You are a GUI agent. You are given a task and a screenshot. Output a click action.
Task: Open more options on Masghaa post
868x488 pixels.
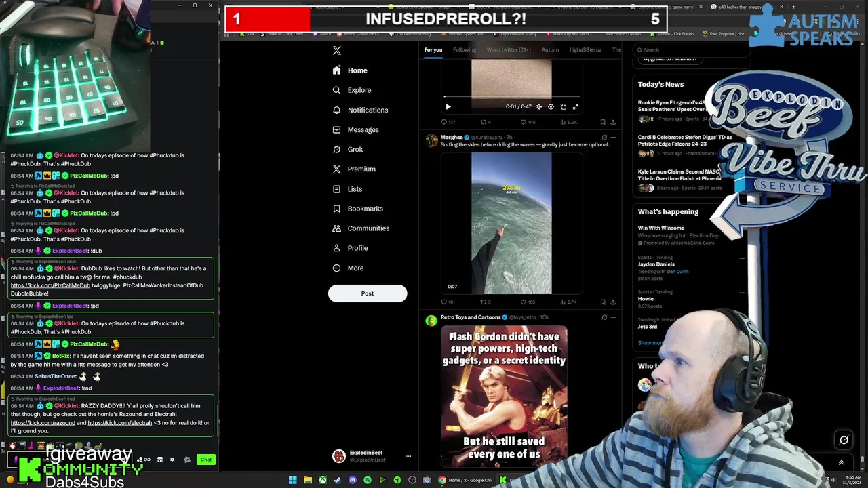pos(613,138)
